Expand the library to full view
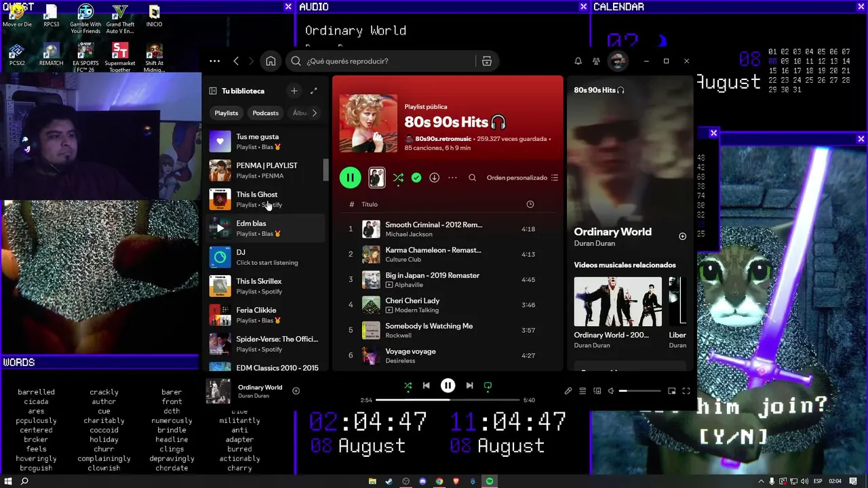Image resolution: width=868 pixels, height=488 pixels. [x=314, y=91]
